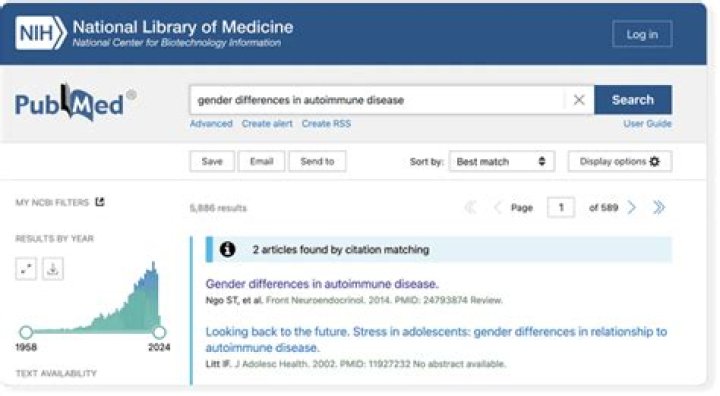Open the PubMed logo home link

(75, 103)
